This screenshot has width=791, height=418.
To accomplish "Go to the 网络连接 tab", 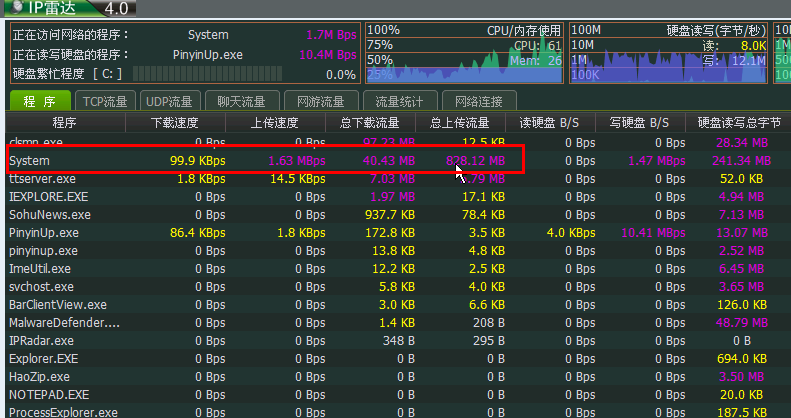I will pos(479,101).
